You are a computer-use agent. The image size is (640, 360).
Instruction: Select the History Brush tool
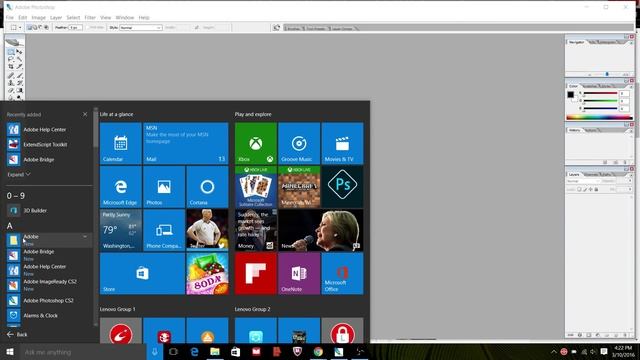19,83
